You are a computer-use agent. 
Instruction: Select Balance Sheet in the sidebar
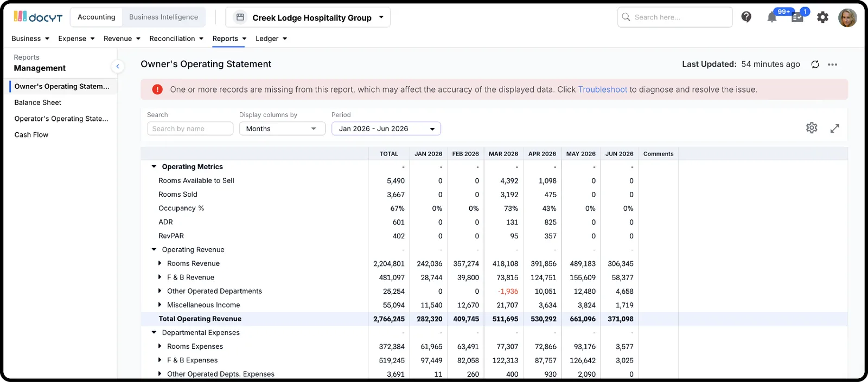pos(38,102)
